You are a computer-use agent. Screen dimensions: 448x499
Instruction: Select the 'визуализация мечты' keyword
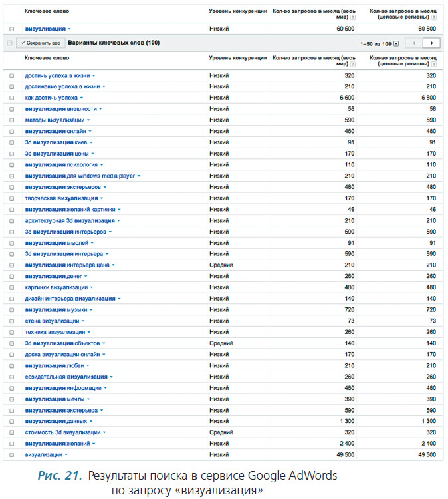(x=55, y=399)
